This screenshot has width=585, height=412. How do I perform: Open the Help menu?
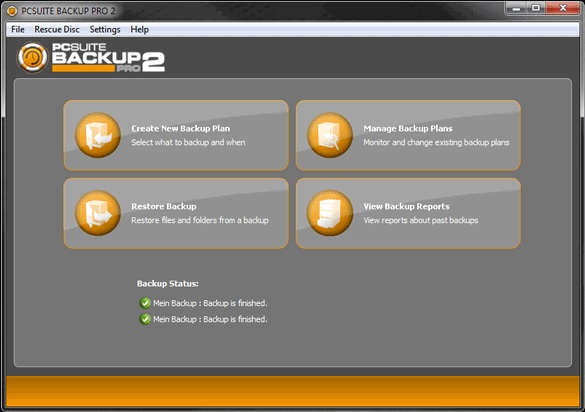[x=139, y=29]
